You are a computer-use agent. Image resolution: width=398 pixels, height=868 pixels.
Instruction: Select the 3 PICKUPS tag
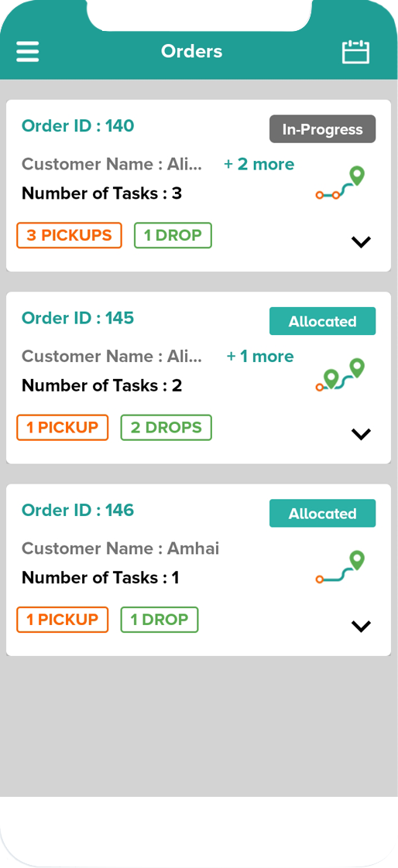click(69, 235)
